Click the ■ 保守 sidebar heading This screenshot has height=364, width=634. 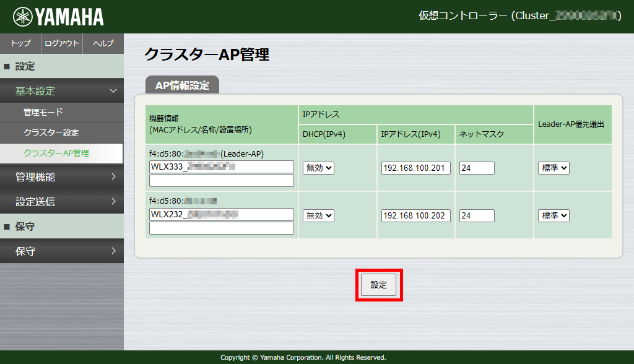pos(62,227)
